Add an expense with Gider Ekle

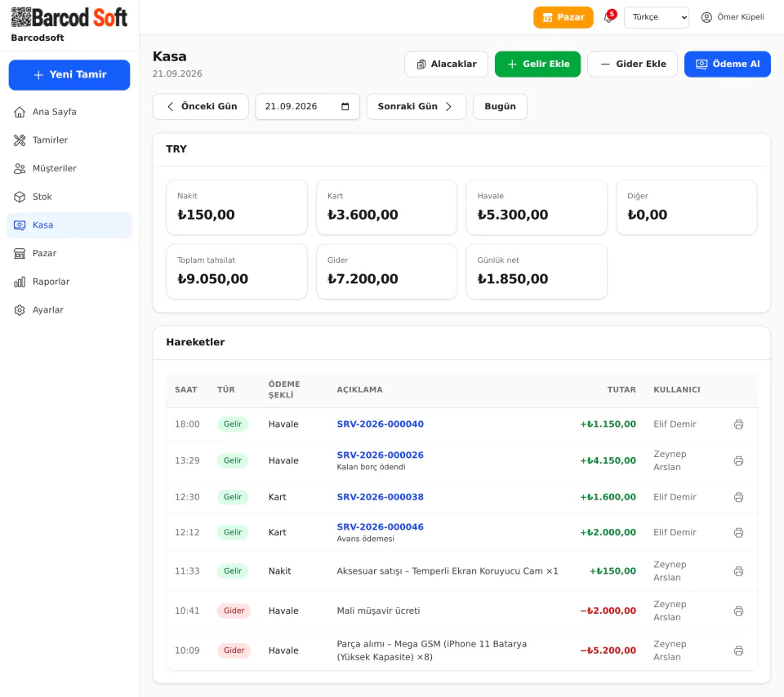click(x=632, y=64)
